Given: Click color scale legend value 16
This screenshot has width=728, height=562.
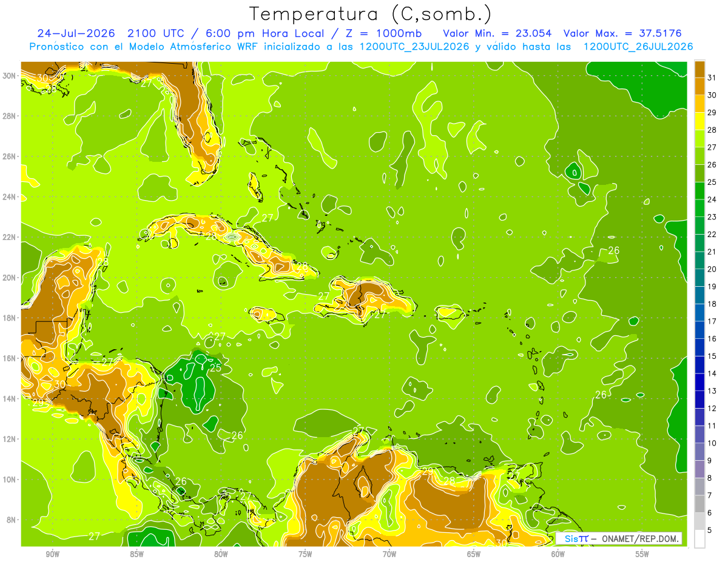Looking at the screenshot, I should tap(712, 339).
